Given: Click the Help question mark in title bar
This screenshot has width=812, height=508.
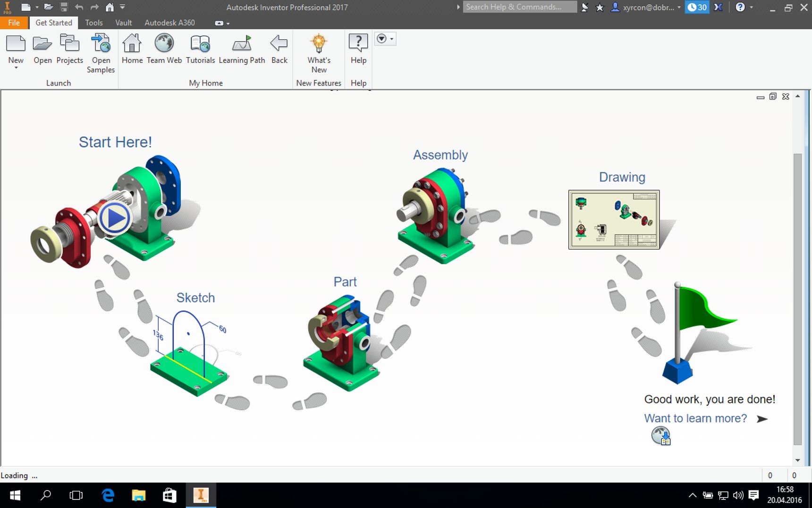Looking at the screenshot, I should tap(740, 7).
